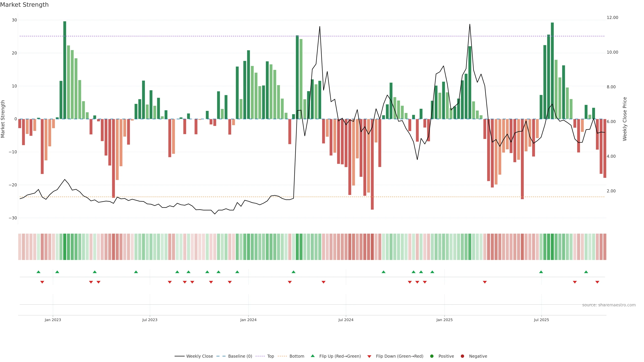The width and height of the screenshot is (644, 362).
Task: Click the leftmost green flip-up marker
Action: 38,272
